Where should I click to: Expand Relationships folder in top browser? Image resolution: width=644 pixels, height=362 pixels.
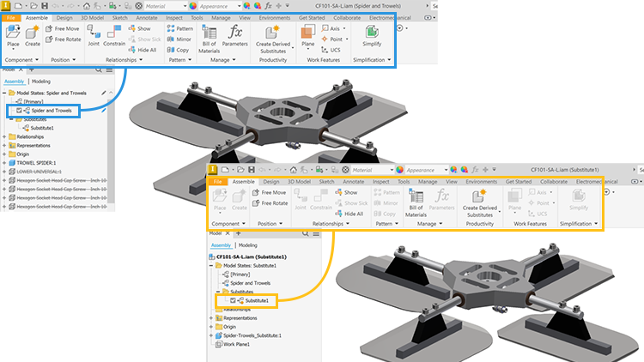click(x=4, y=137)
